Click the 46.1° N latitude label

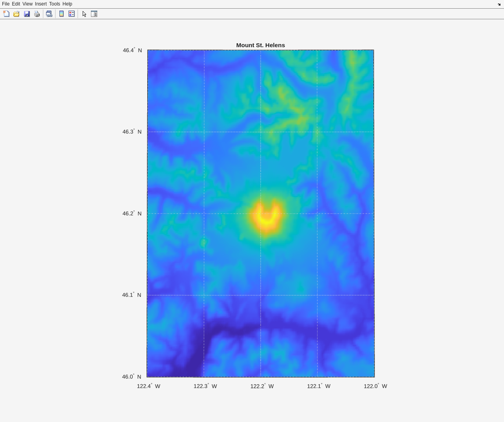click(x=132, y=295)
